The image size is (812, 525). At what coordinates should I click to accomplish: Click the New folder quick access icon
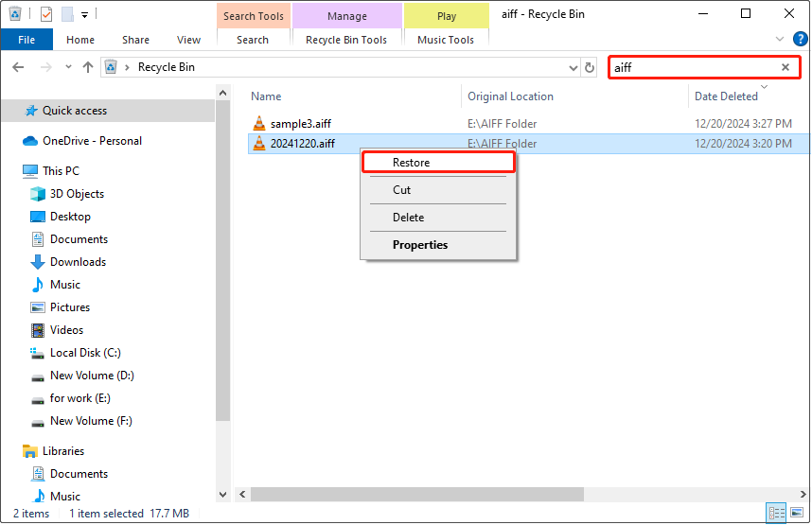[67, 14]
